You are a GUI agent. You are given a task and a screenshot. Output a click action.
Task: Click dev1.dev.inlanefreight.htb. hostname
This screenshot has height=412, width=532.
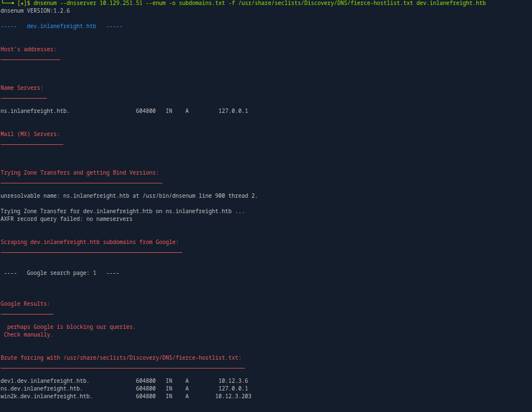[x=45, y=381]
